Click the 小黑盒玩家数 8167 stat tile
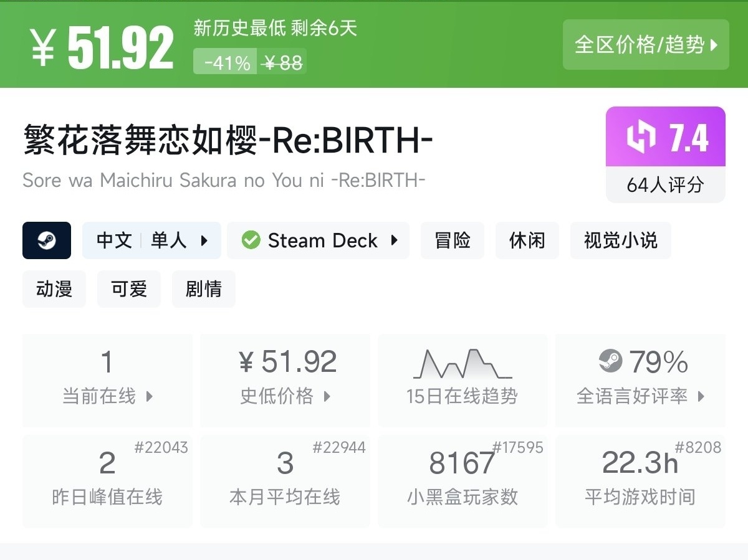This screenshot has width=748, height=560. pyautogui.click(x=463, y=481)
